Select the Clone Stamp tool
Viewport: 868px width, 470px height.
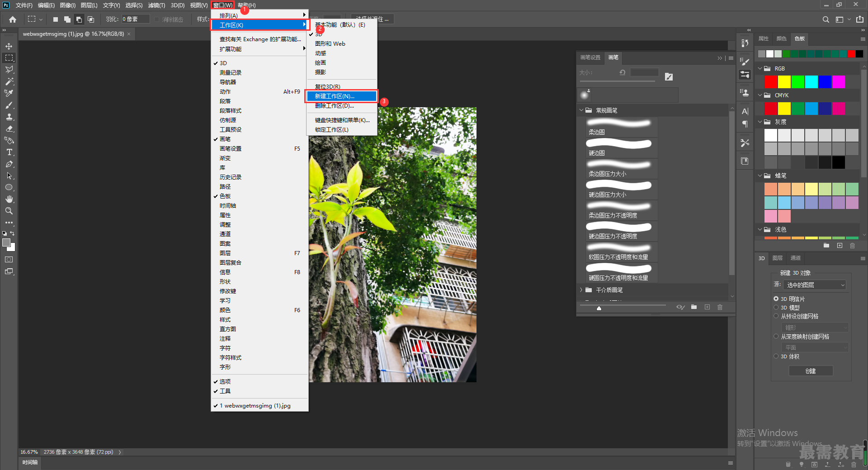[9, 117]
